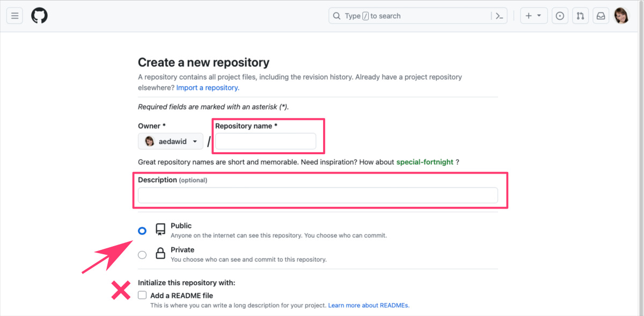Click the Repository name input field
The width and height of the screenshot is (644, 316).
click(x=265, y=141)
